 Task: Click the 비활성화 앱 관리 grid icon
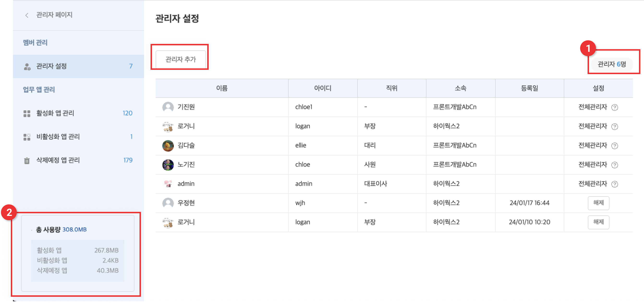click(27, 137)
